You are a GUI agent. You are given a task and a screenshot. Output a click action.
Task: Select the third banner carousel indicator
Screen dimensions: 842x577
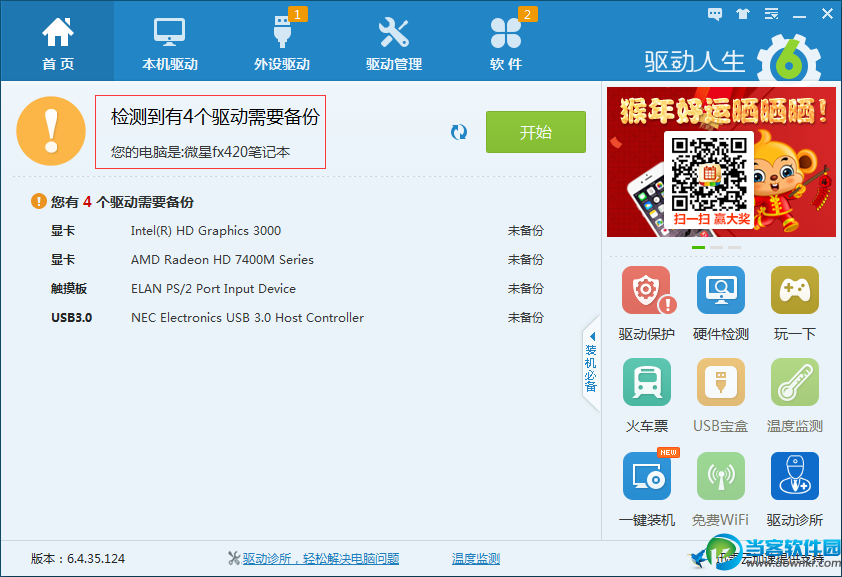pyautogui.click(x=735, y=247)
